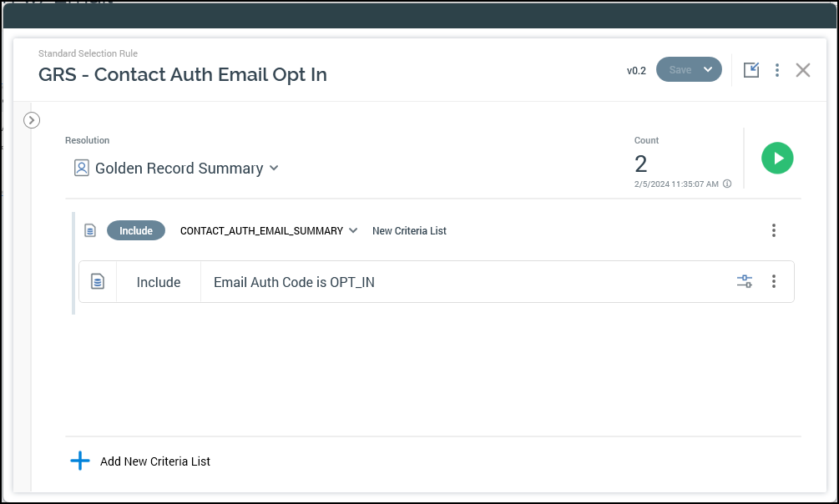Open the three-dot menu for Email Auth Code criterion
The image size is (839, 504).
pos(774,282)
